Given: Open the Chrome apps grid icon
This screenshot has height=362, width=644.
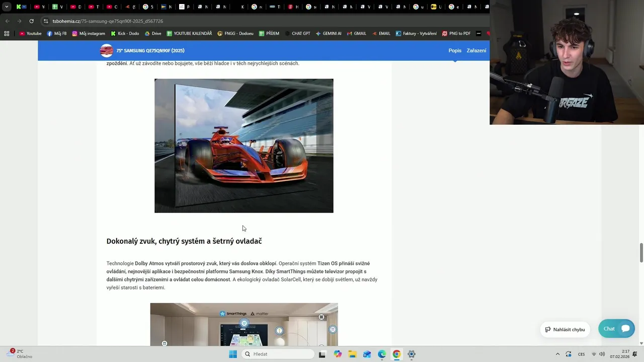Looking at the screenshot, I should tap(7, 34).
